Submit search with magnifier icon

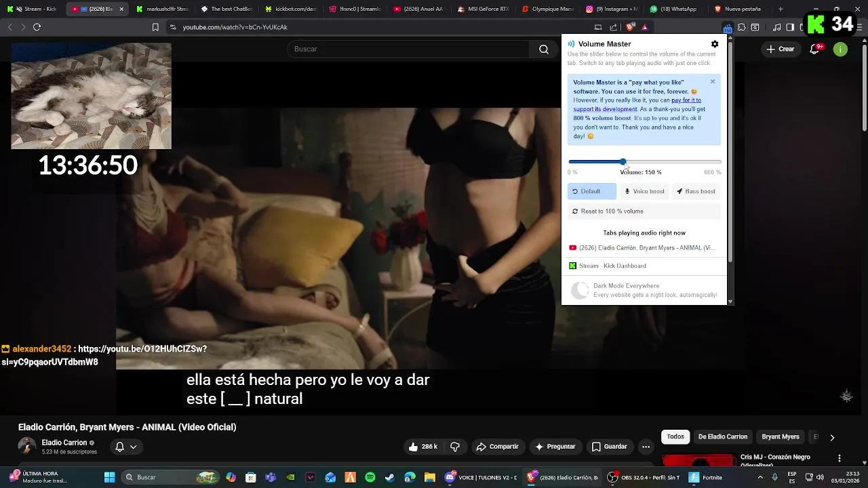[x=543, y=49]
